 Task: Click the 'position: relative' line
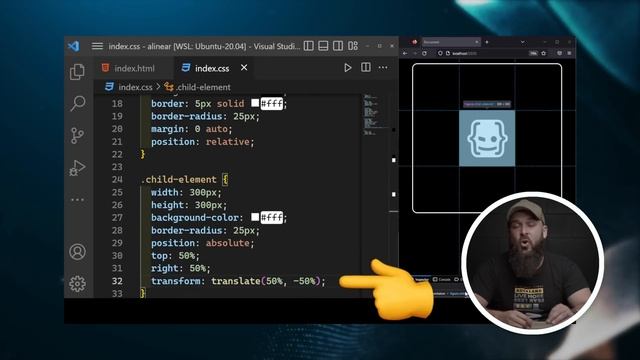(x=202, y=142)
